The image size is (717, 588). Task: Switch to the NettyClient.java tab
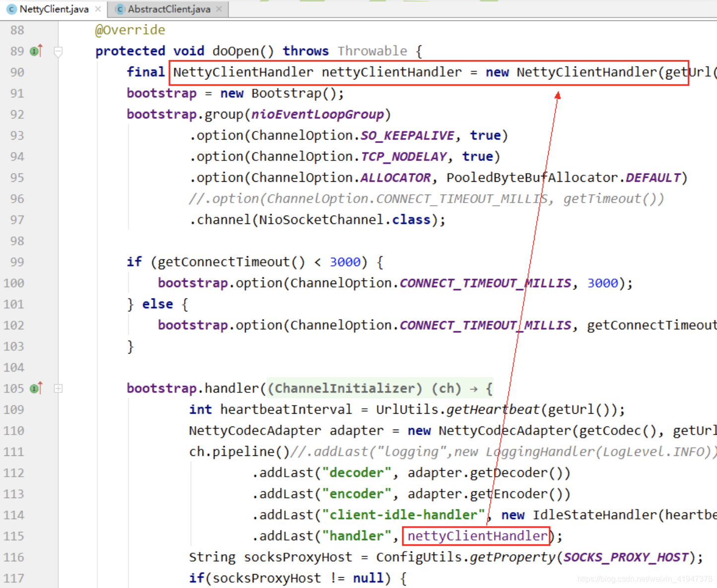click(54, 9)
